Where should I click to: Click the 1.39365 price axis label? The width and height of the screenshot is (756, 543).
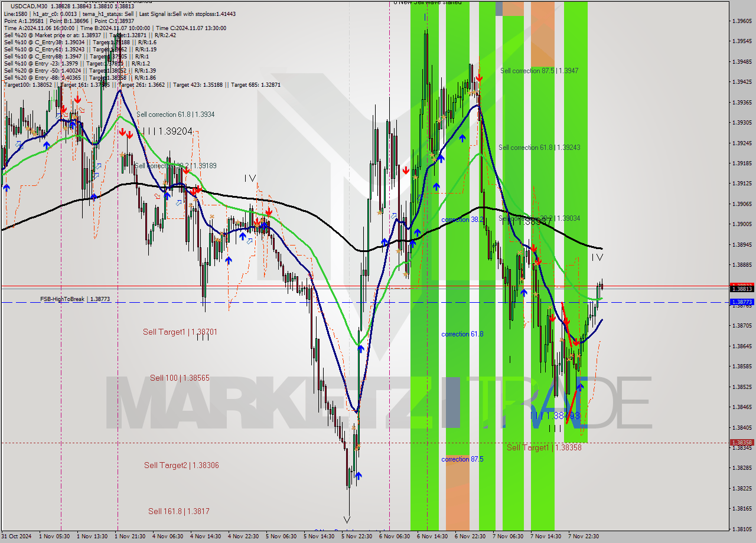click(x=742, y=102)
